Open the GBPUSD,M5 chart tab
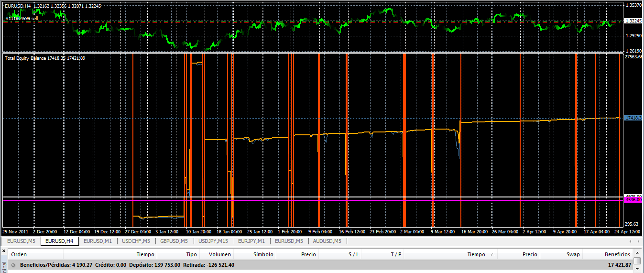This screenshot has width=644, height=273. tap(174, 241)
